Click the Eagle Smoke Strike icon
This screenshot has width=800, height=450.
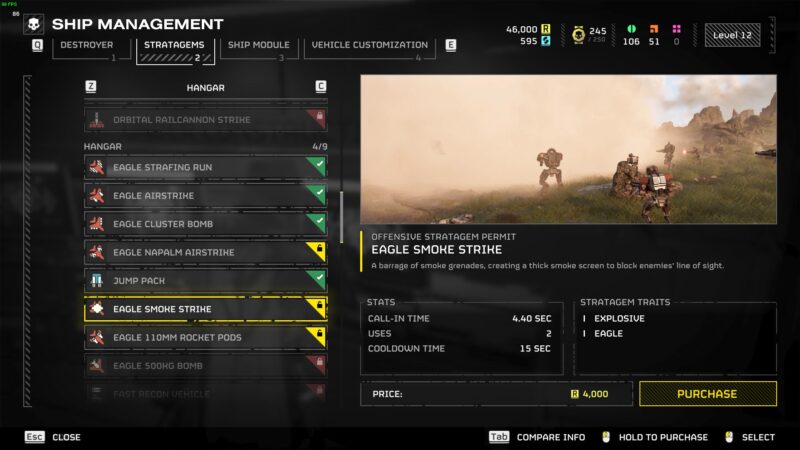(x=96, y=309)
